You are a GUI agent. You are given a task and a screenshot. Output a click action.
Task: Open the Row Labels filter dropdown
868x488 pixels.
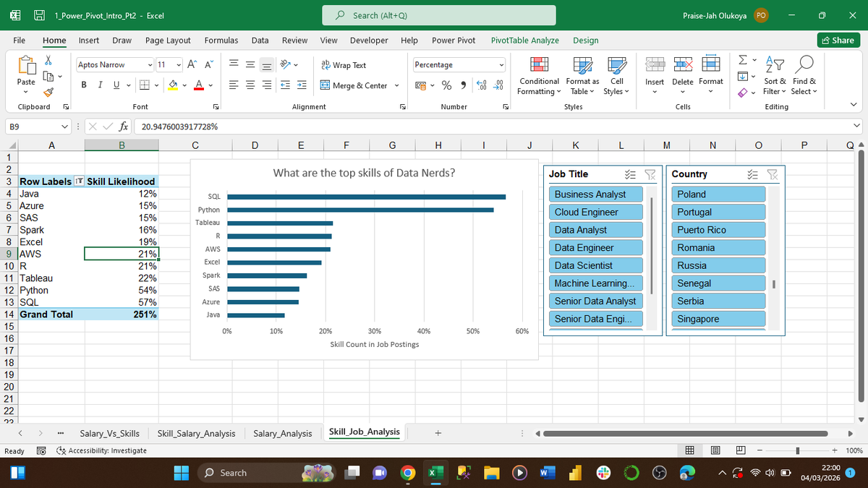point(80,181)
